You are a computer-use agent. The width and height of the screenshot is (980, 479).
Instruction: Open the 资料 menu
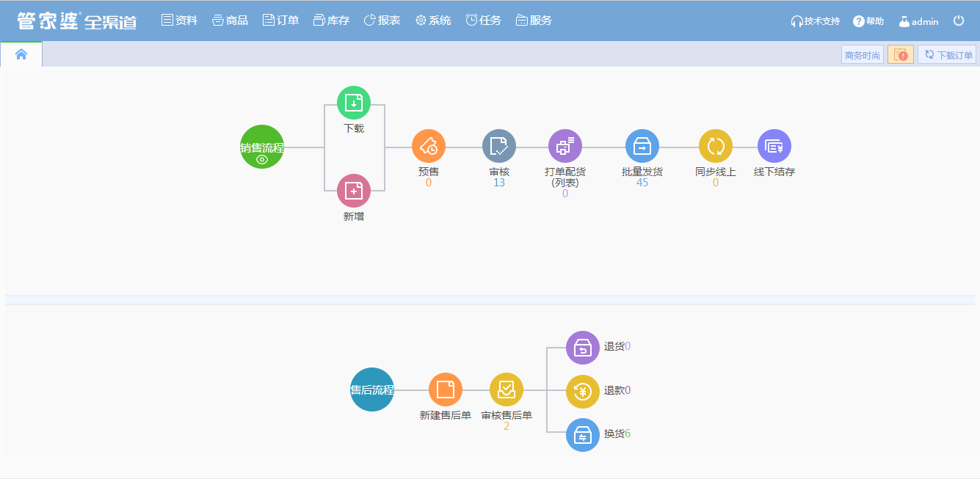pos(180,21)
